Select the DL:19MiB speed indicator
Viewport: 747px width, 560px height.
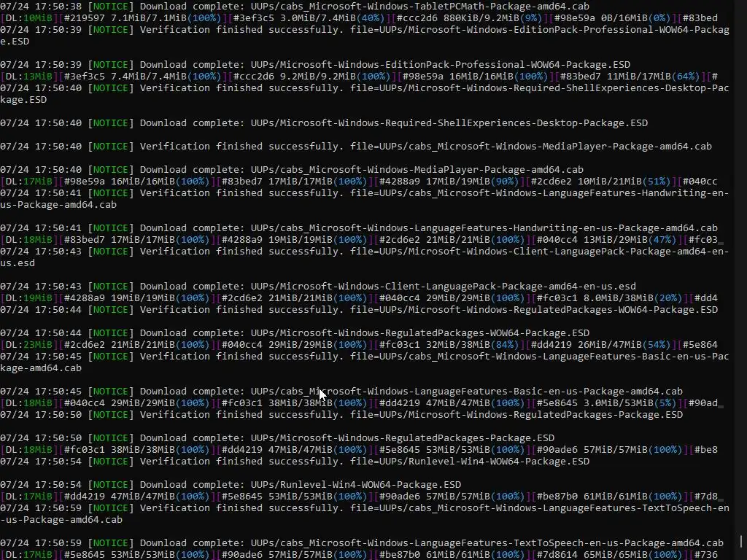tap(29, 298)
